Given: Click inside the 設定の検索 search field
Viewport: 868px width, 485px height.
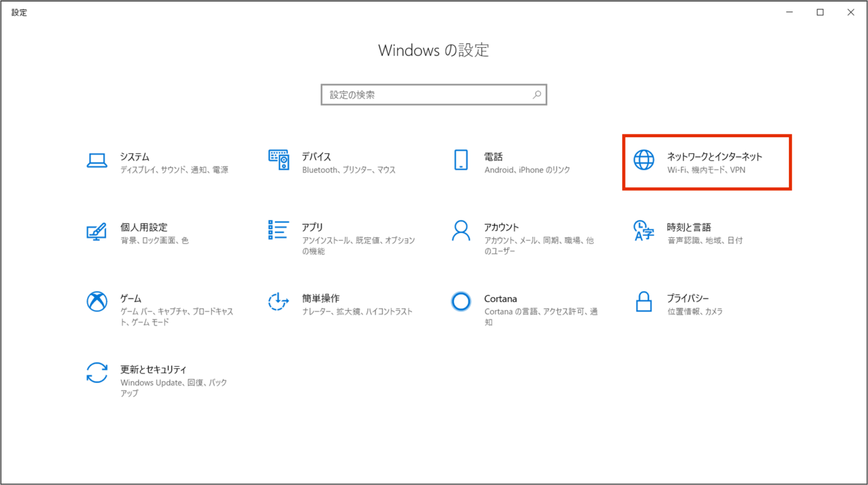Looking at the screenshot, I should [x=429, y=94].
